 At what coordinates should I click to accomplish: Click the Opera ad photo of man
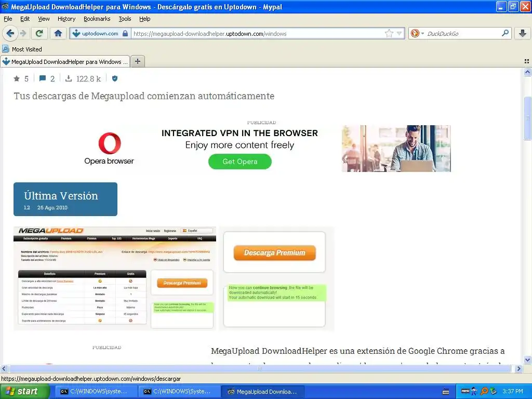[396, 148]
